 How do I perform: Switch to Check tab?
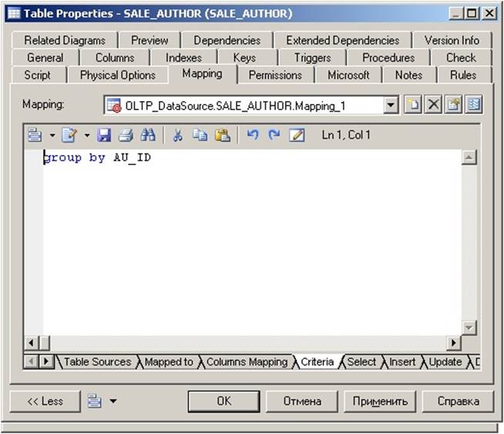462,58
